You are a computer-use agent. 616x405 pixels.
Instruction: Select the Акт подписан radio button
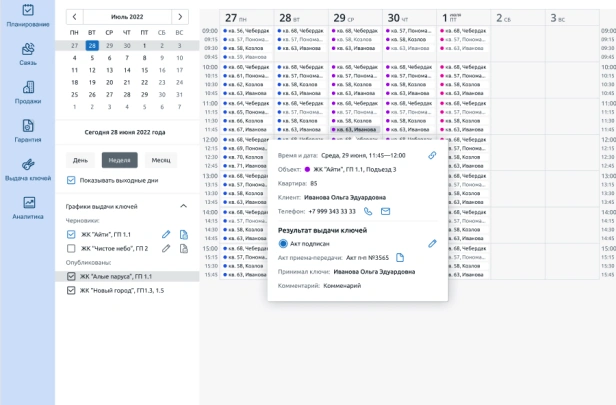coord(283,243)
